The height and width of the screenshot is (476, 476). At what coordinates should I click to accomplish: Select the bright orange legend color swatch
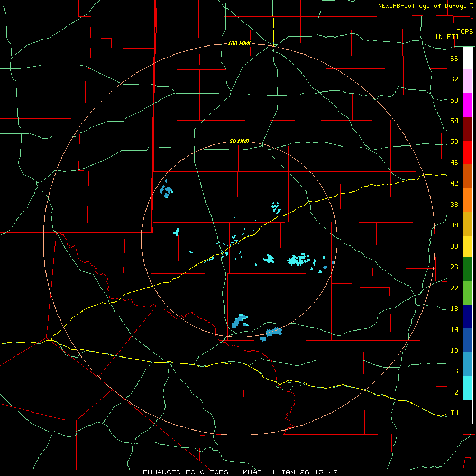pos(467,200)
